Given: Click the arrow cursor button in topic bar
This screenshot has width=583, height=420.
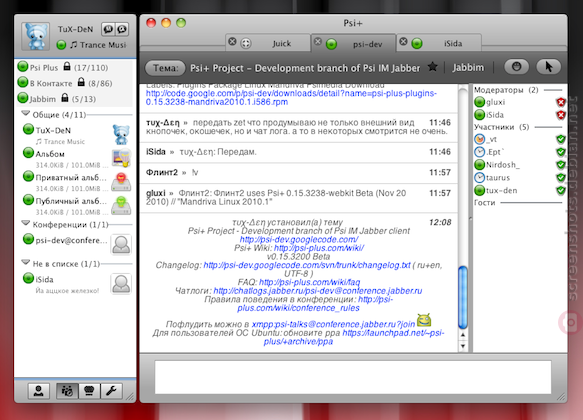Looking at the screenshot, I should (x=548, y=67).
